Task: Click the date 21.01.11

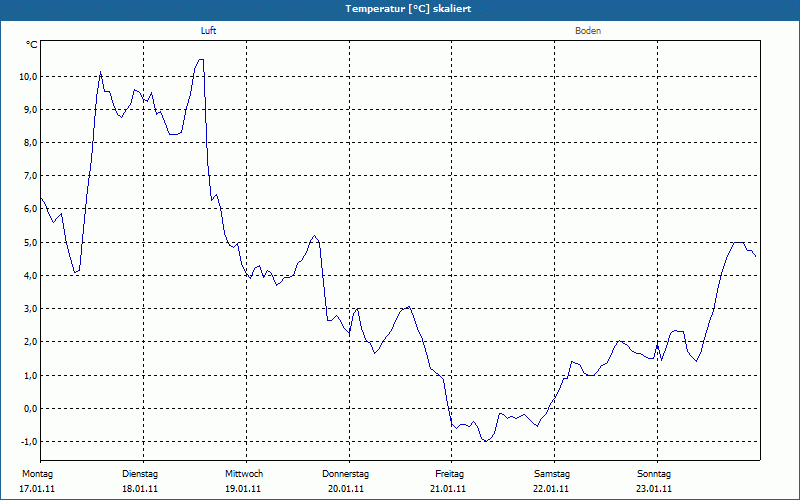Action: [448, 489]
